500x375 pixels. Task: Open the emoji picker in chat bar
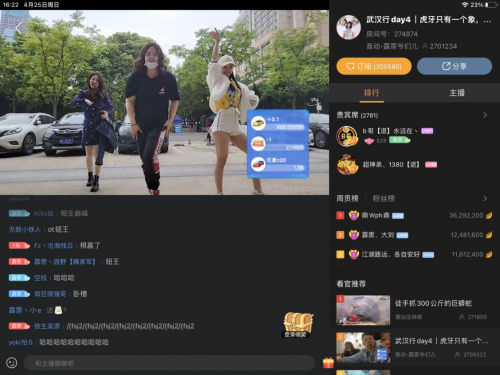[x=12, y=363]
